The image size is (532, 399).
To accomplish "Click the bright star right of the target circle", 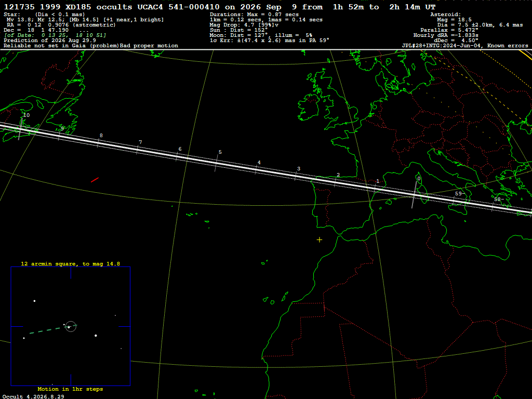I will click(96, 336).
